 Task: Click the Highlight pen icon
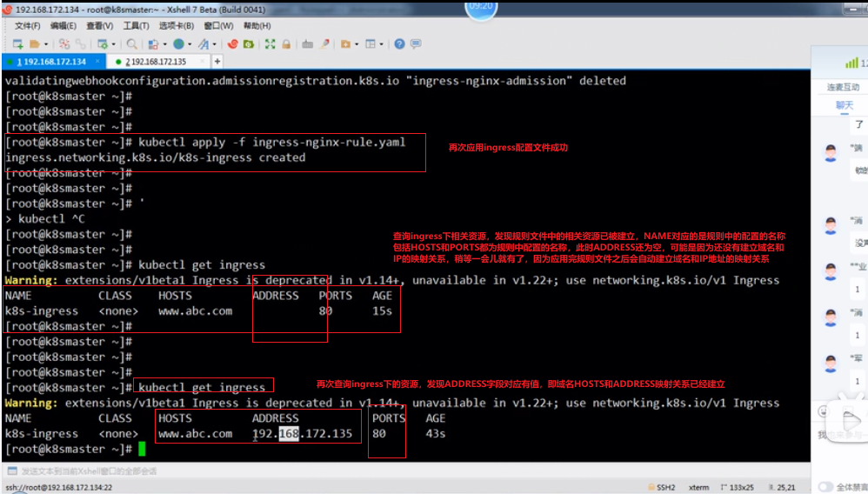click(x=324, y=43)
